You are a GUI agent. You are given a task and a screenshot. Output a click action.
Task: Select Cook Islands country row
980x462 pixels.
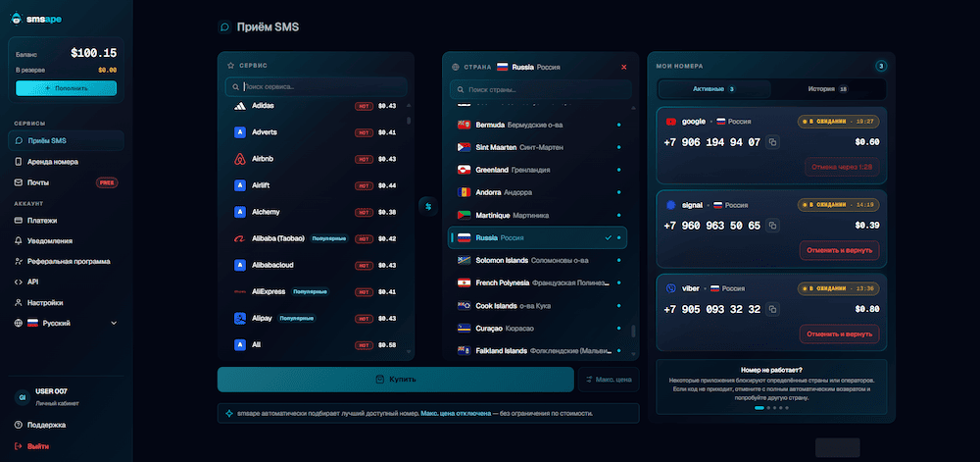(538, 306)
